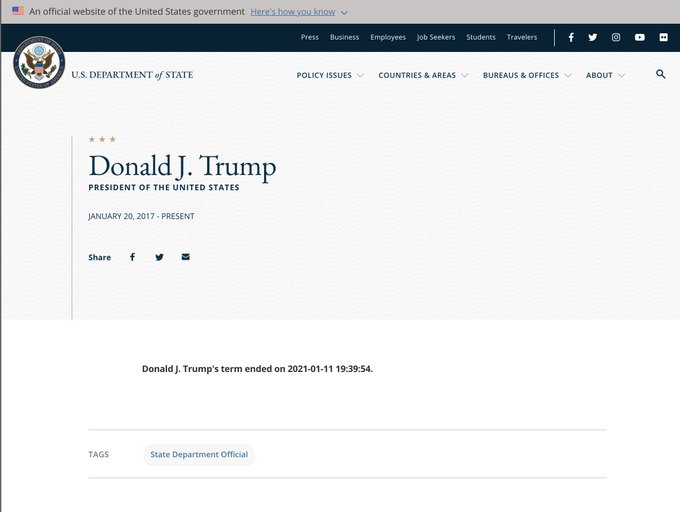Open the Students link

(481, 37)
